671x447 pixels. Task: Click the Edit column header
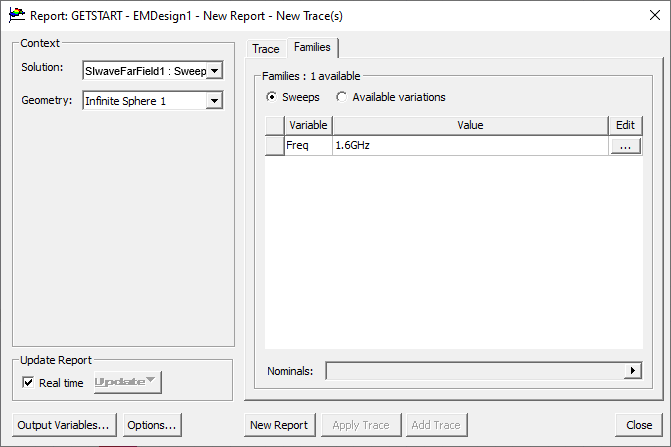pos(625,125)
